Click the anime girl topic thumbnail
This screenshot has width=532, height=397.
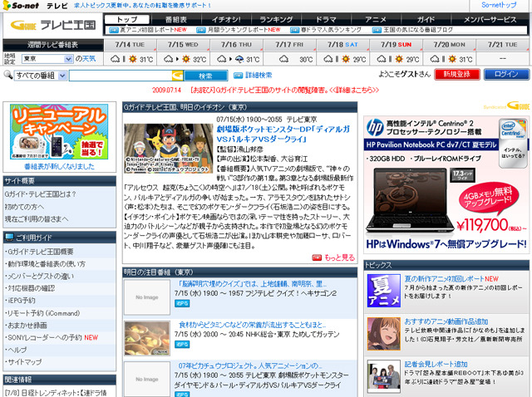384,334
